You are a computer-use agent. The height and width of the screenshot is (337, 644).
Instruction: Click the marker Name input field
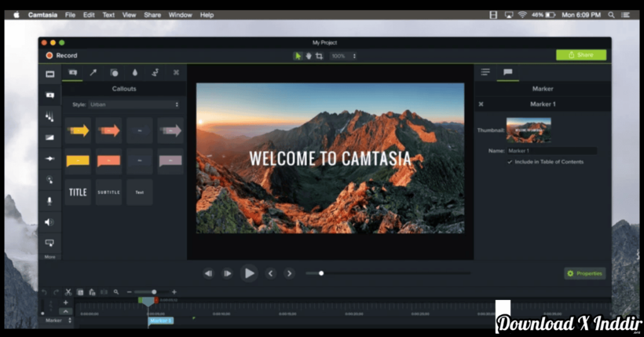pyautogui.click(x=552, y=151)
